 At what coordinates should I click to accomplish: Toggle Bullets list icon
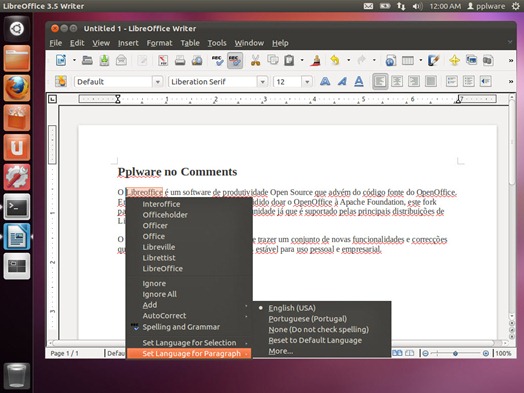click(x=469, y=82)
